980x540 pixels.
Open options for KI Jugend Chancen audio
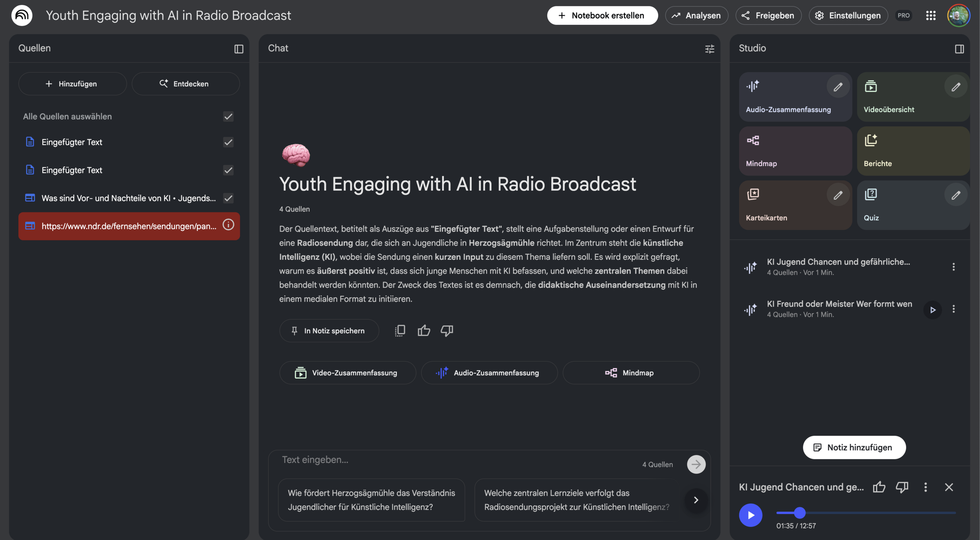tap(954, 267)
